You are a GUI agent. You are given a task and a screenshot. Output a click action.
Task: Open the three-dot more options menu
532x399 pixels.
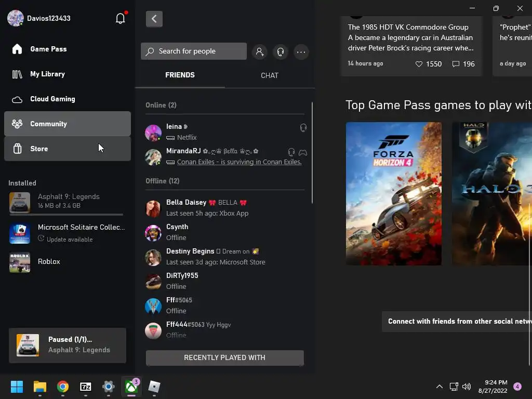(301, 52)
